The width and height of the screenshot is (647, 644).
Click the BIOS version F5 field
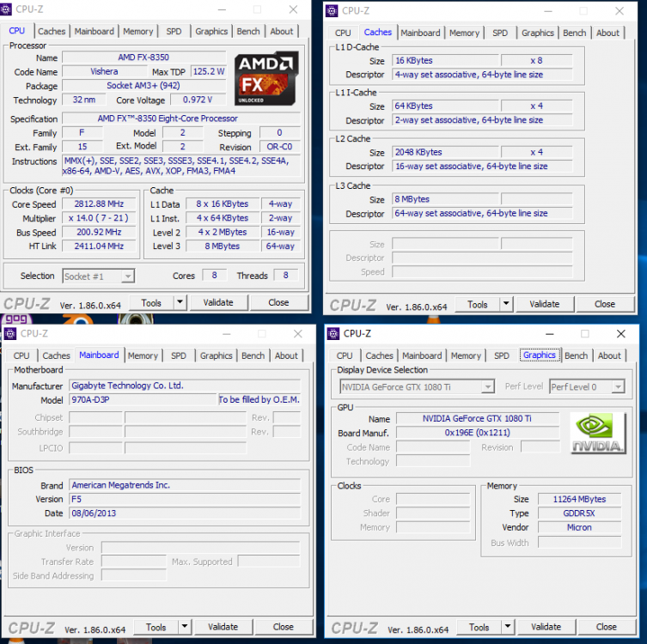tap(185, 499)
